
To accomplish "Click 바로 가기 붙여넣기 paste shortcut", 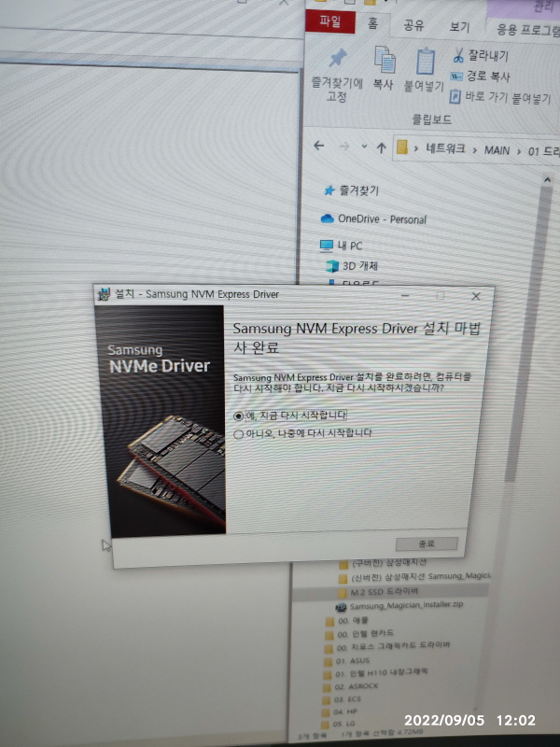I will tap(500, 97).
